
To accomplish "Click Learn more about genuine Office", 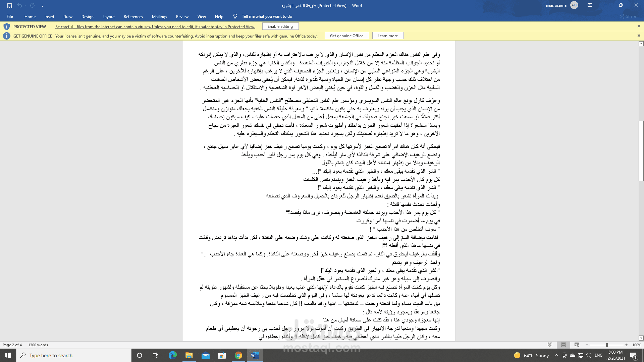I will coord(388,36).
